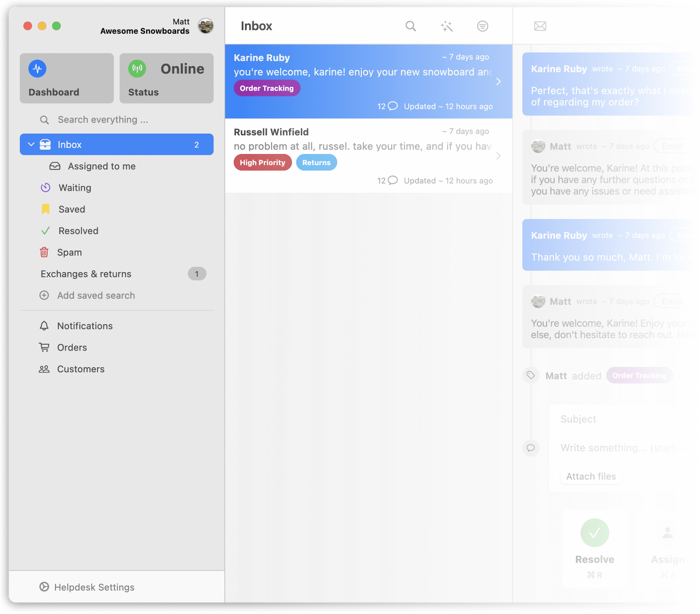Viewport: 700px width, 614px height.
Task: Go to Exchanges & returns saved search
Action: 86,274
